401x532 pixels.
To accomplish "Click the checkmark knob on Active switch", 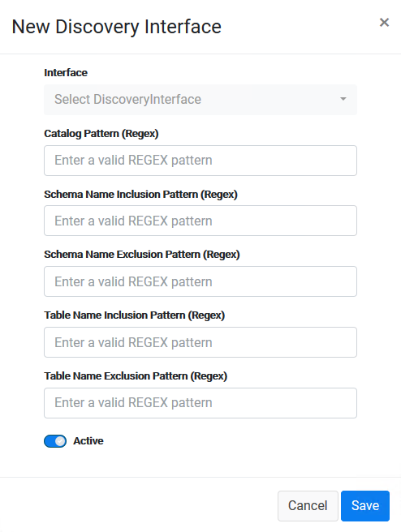I will pos(60,441).
